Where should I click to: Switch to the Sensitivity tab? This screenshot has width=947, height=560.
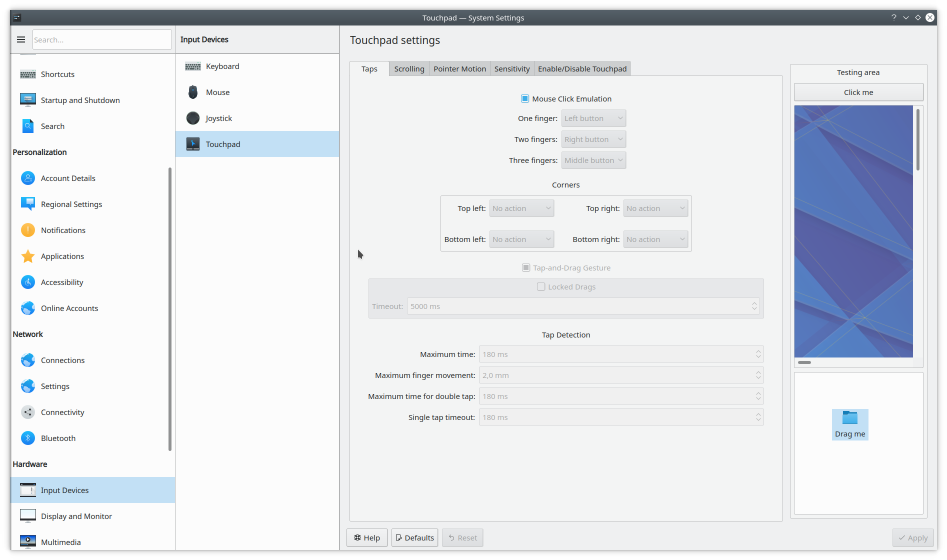(512, 69)
